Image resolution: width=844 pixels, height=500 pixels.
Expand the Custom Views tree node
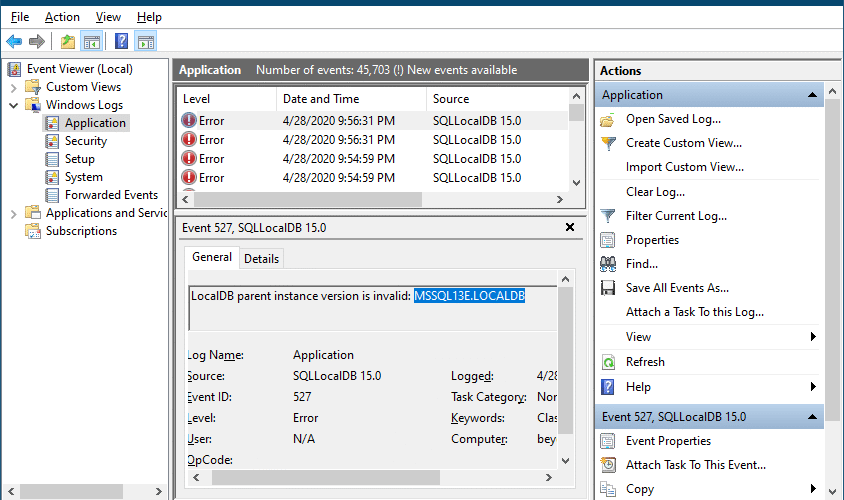pyautogui.click(x=14, y=87)
